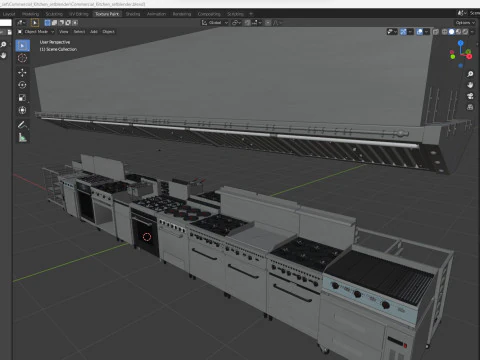This screenshot has width=480, height=360.
Task: Switch to the Modeling workspace tab
Action: (x=30, y=14)
